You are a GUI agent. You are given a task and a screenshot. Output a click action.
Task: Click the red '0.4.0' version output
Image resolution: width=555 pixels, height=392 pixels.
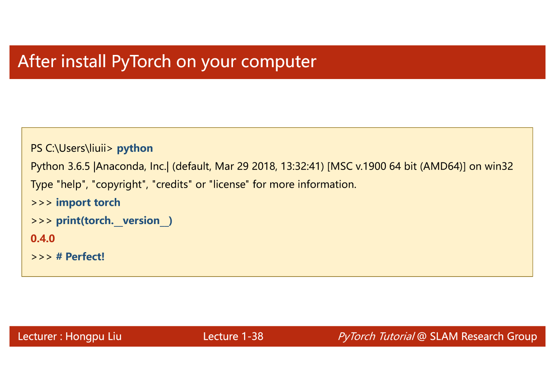tap(43, 239)
